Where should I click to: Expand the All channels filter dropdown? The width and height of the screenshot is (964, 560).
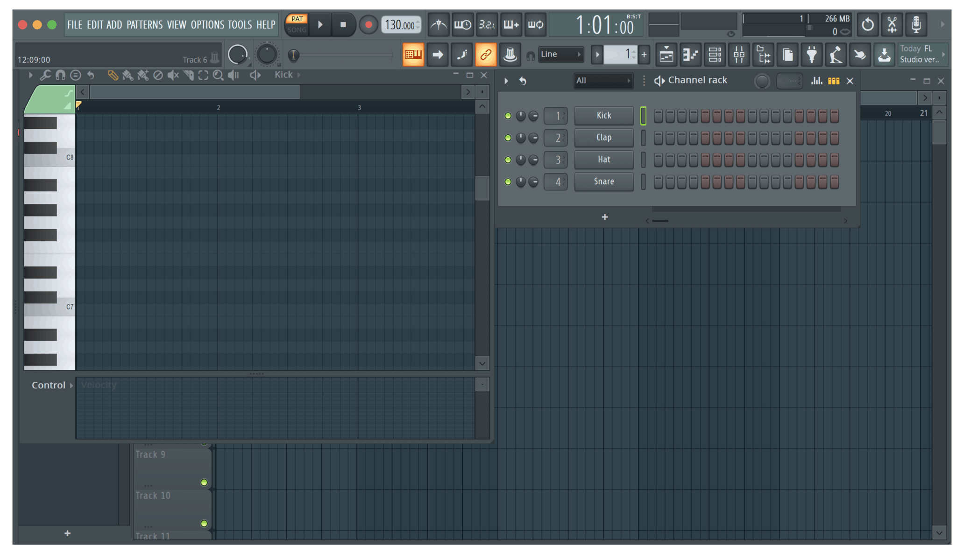(601, 80)
